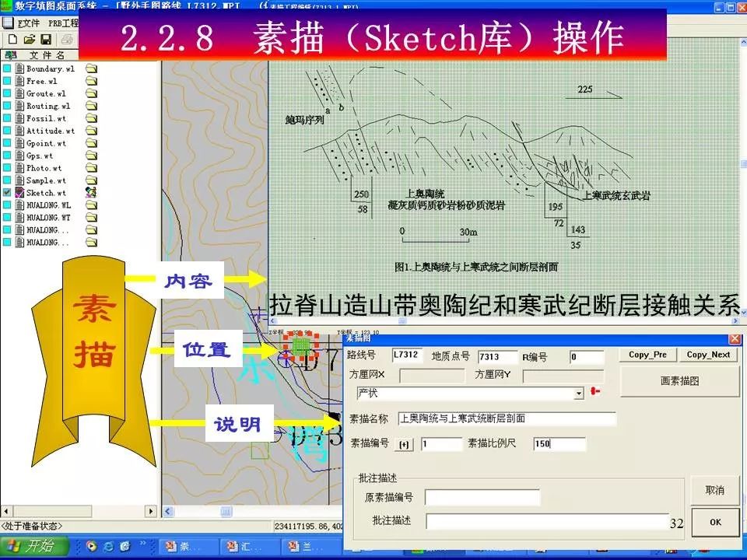Uncheck the Sketch.wt layer checkbox

point(7,193)
